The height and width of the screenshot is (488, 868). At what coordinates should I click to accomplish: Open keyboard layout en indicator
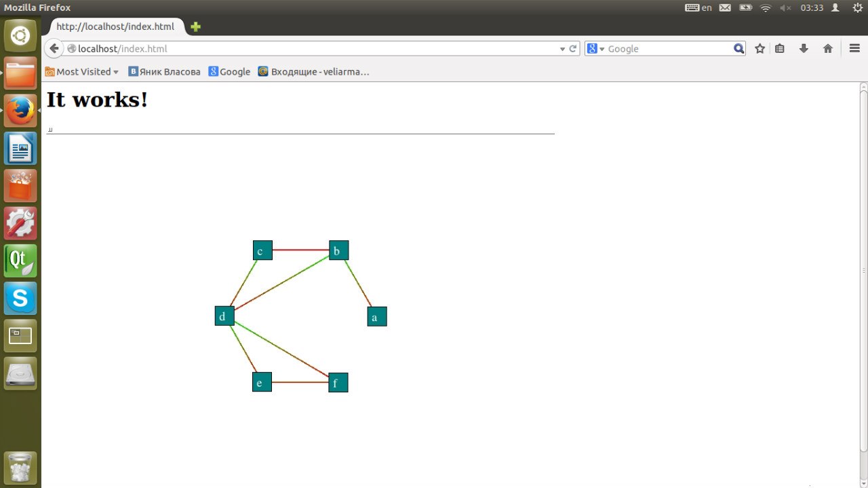pyautogui.click(x=698, y=7)
